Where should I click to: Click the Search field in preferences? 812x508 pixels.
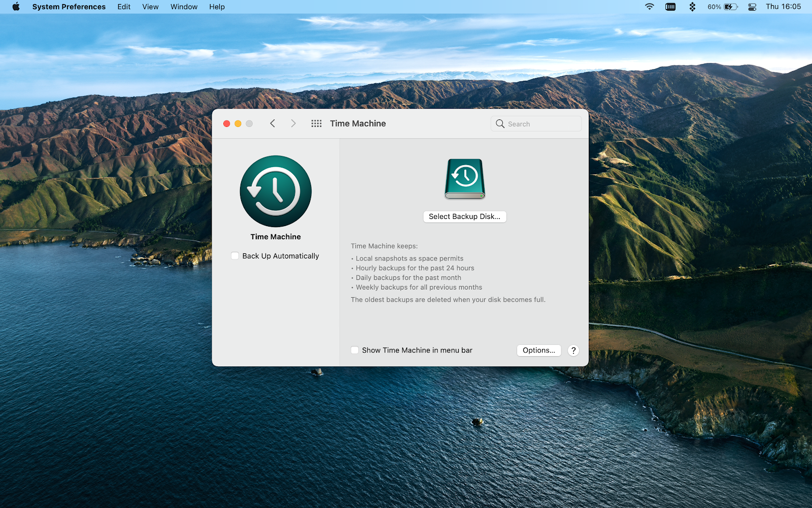tap(536, 124)
